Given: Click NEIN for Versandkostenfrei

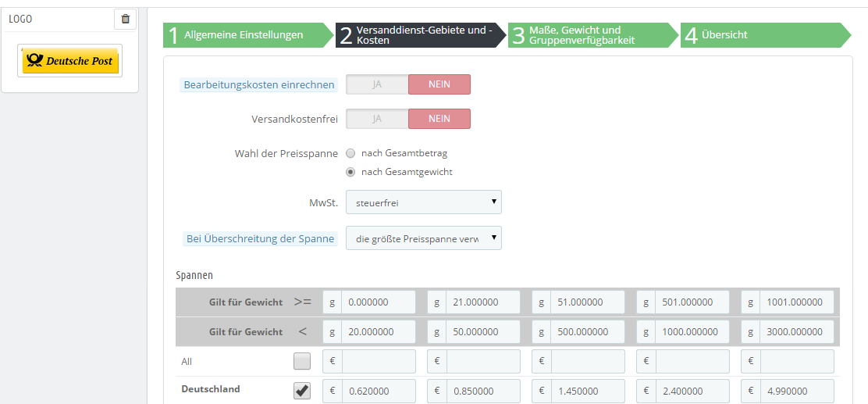Looking at the screenshot, I should [x=439, y=119].
